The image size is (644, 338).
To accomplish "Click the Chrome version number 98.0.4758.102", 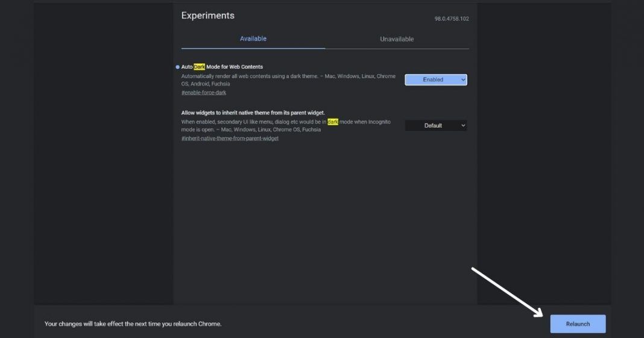I will tap(451, 19).
